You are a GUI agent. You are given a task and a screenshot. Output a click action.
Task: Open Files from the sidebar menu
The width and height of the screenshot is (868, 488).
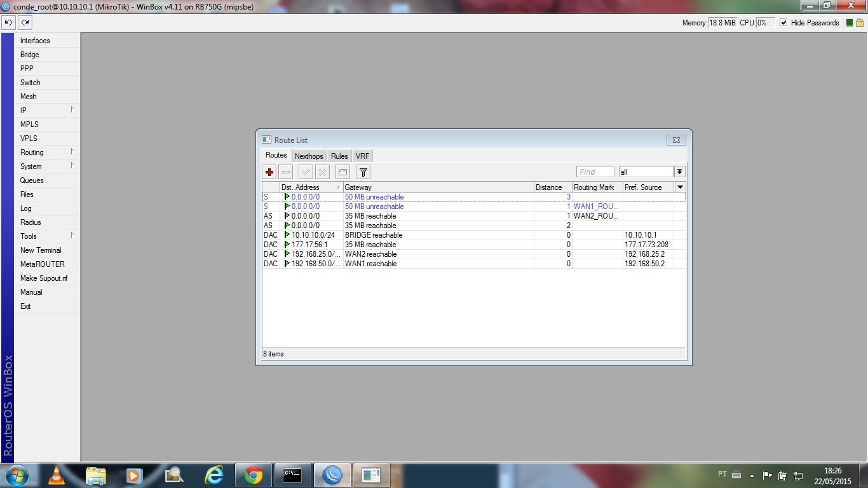pyautogui.click(x=48, y=194)
